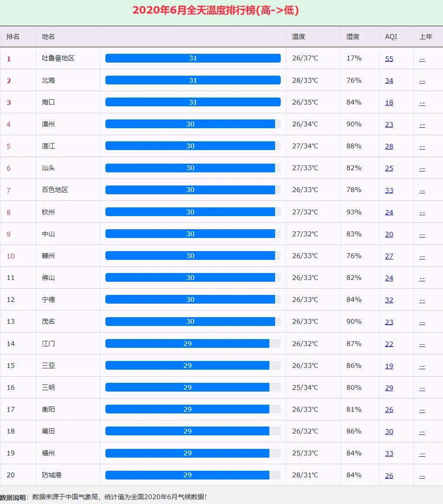Click the 湿度 column header
This screenshot has height=504, width=443.
click(x=353, y=37)
